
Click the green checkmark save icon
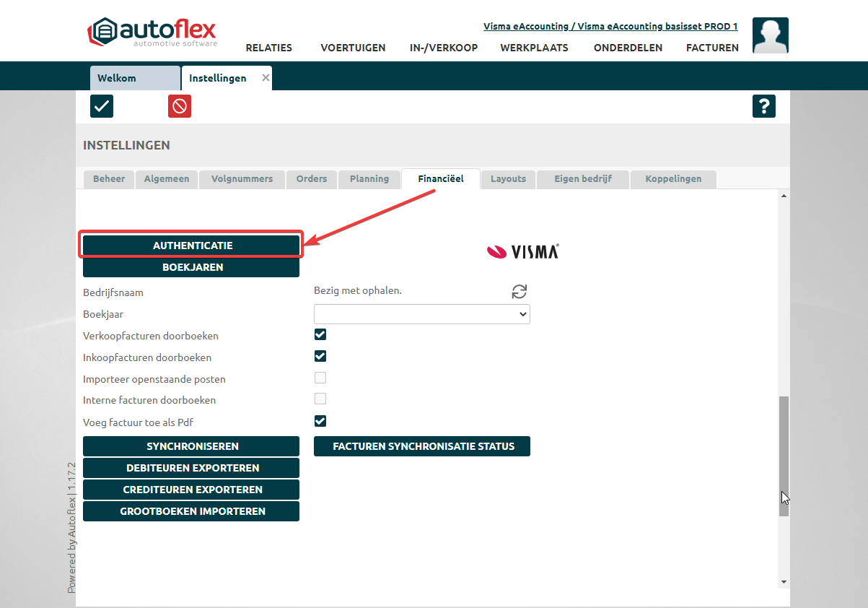102,106
